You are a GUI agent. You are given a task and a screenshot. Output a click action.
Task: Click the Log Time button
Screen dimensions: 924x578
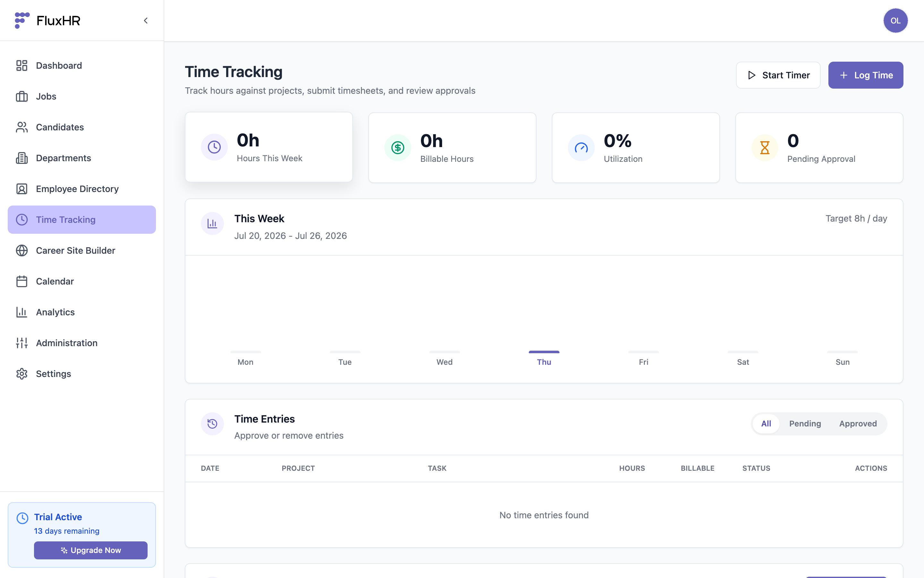coord(866,75)
